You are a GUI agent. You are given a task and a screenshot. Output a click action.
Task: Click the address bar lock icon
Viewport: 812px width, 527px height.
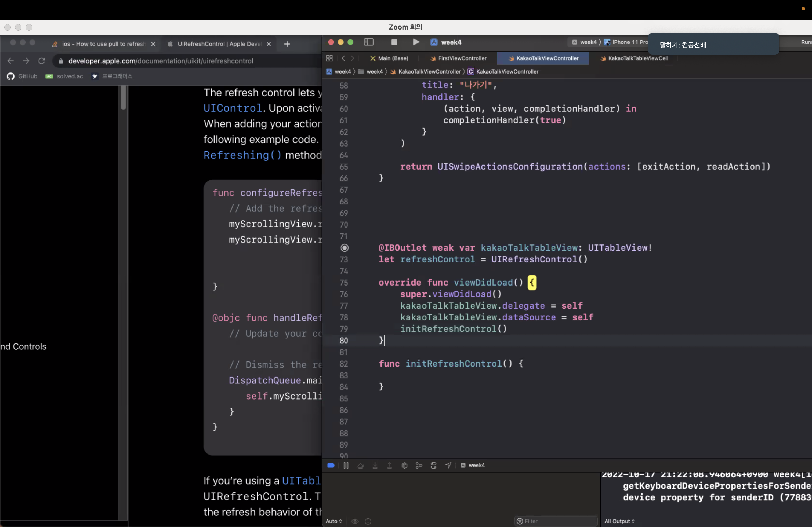(x=61, y=61)
